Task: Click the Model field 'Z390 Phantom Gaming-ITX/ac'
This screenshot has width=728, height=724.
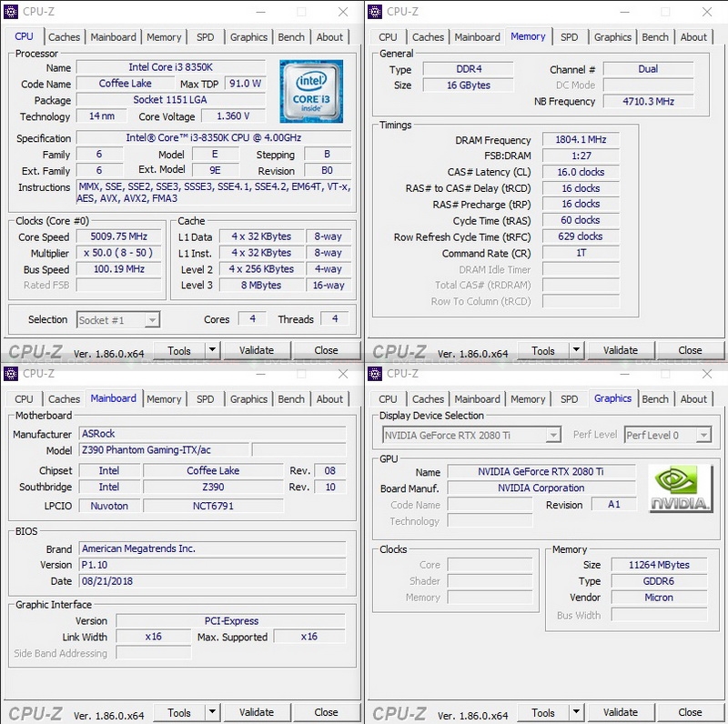Action: coord(164,450)
